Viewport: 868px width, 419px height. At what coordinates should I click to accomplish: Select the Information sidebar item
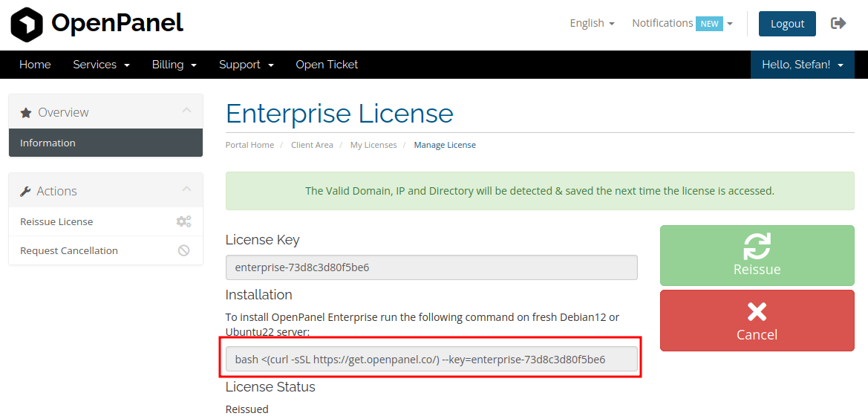point(105,143)
